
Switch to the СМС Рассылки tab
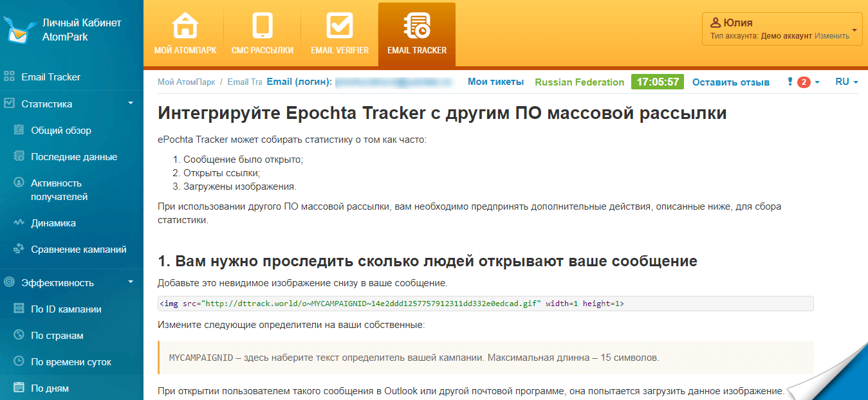[262, 33]
